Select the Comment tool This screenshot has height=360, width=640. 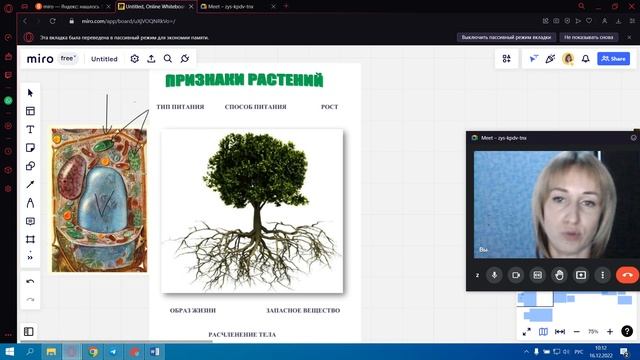pyautogui.click(x=30, y=221)
